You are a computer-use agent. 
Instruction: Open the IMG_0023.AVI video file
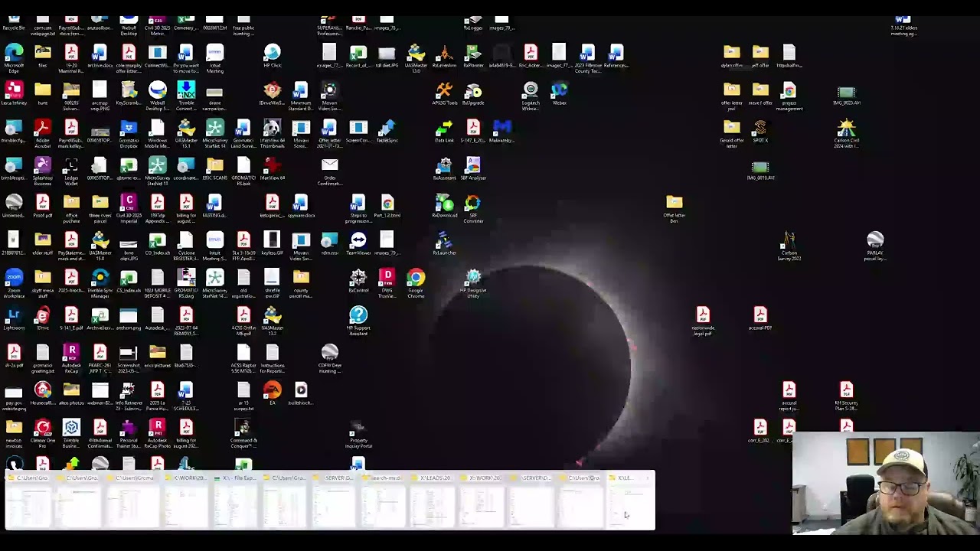click(846, 94)
